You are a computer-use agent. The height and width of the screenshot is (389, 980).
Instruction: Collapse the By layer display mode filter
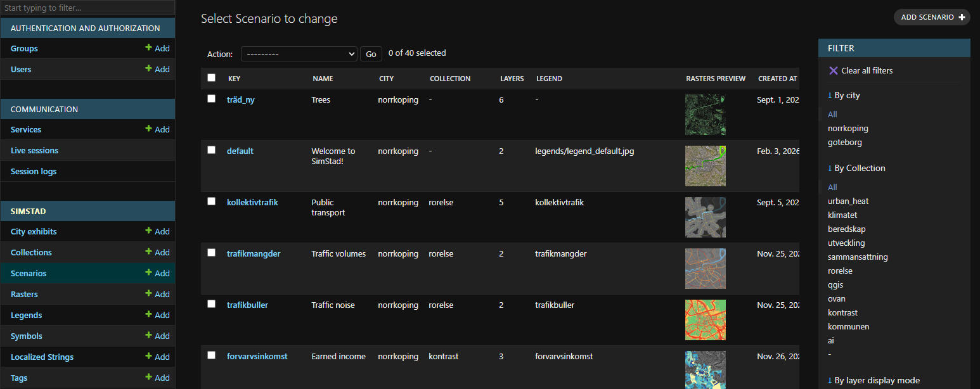tap(874, 380)
